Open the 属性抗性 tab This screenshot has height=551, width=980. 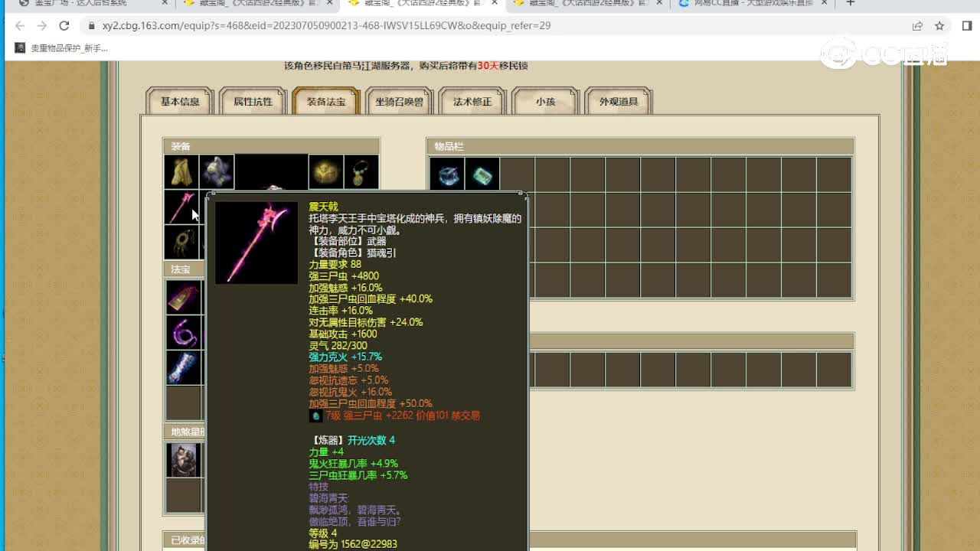point(253,102)
